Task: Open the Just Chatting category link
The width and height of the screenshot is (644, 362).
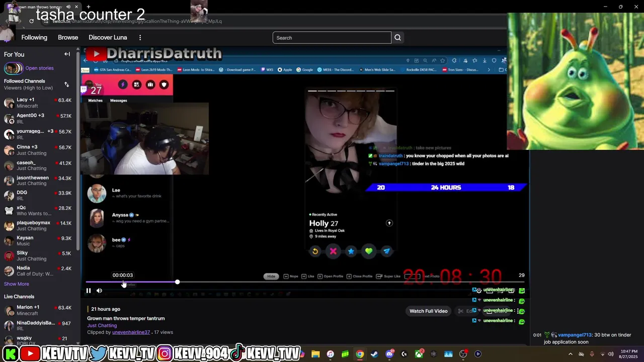Action: pyautogui.click(x=102, y=326)
